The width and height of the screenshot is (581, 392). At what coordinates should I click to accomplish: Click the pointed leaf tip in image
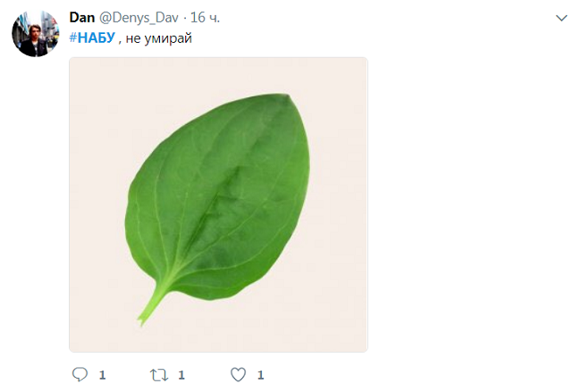(x=288, y=96)
